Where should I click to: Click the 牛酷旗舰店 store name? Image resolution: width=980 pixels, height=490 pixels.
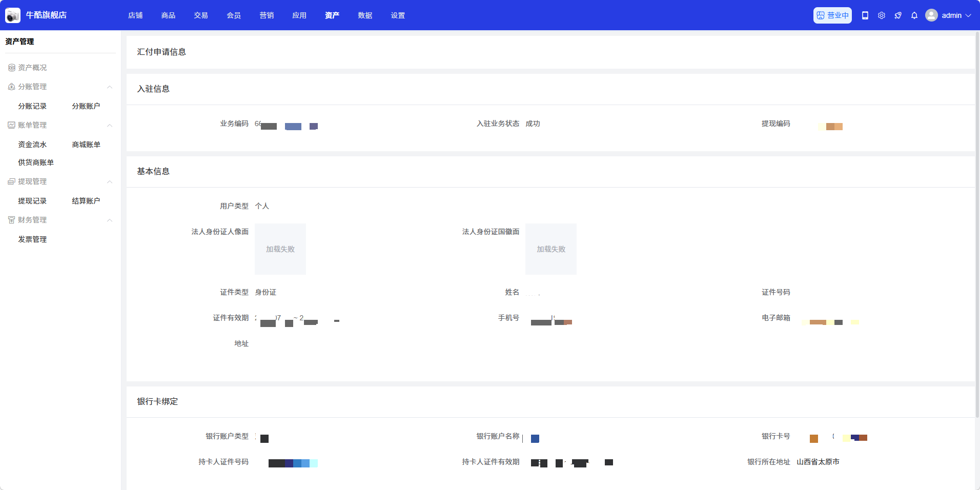pos(46,15)
